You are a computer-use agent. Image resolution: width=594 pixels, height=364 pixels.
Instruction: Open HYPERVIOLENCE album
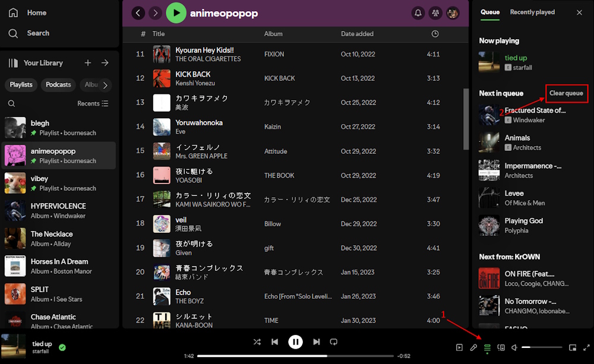[59, 211]
